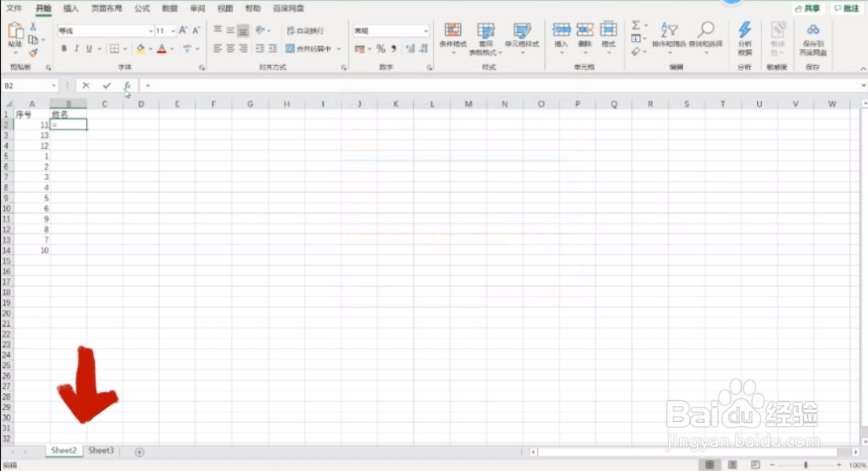The image size is (868, 471).
Task: Decrease font size with smaller A
Action: pyautogui.click(x=196, y=31)
